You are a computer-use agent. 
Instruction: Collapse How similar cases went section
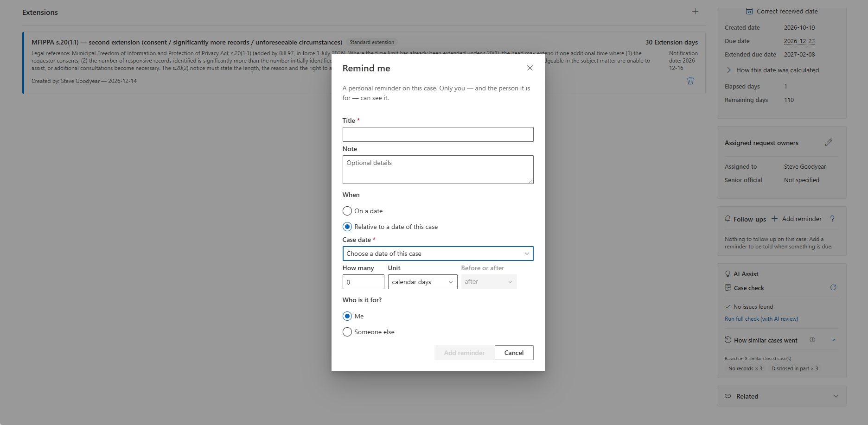(x=833, y=340)
